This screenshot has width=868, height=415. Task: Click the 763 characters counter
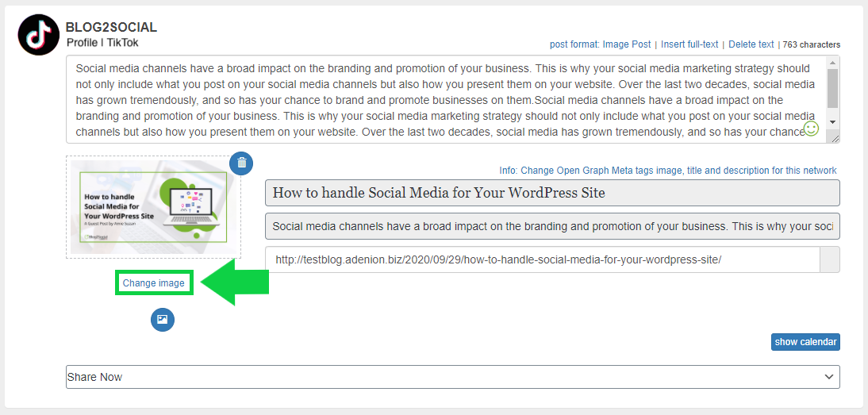tap(812, 44)
